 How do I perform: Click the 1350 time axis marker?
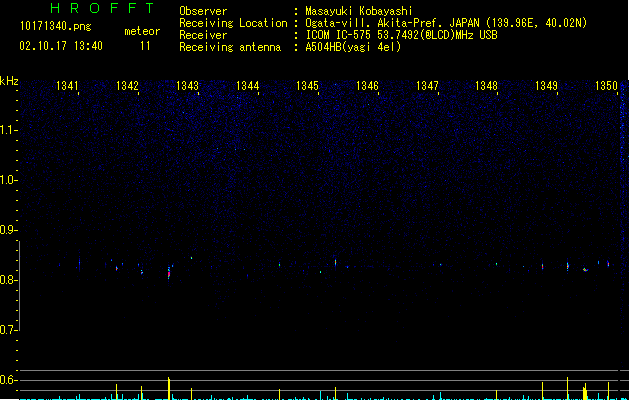(x=606, y=86)
